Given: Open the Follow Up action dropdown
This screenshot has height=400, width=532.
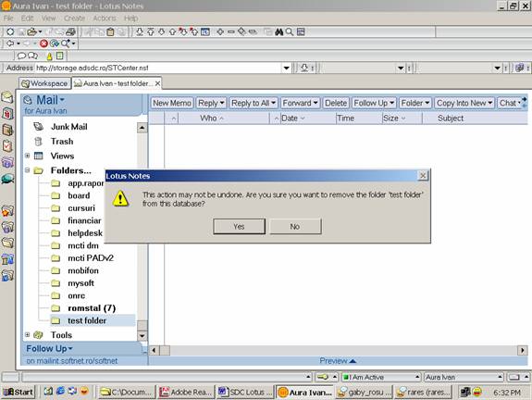Looking at the screenshot, I should point(374,103).
